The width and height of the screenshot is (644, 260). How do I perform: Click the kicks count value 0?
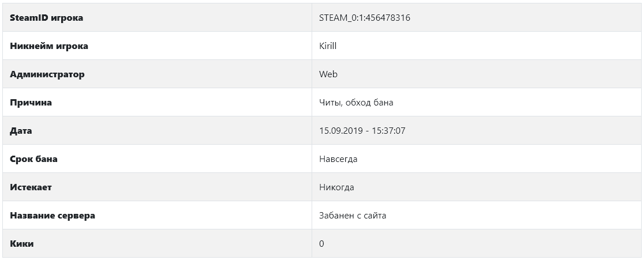coord(321,244)
